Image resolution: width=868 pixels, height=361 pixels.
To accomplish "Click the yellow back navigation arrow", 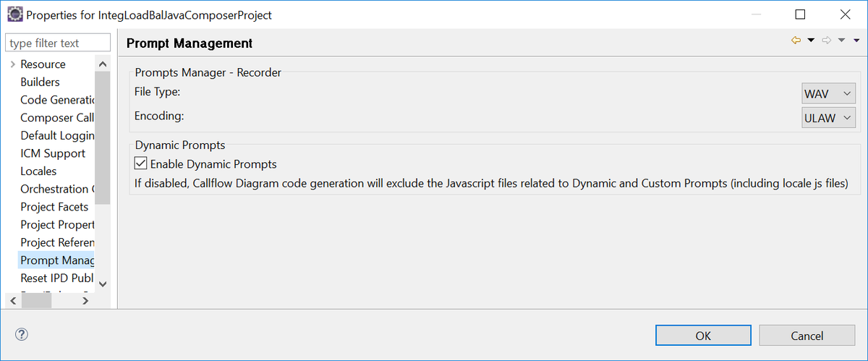I will (796, 41).
